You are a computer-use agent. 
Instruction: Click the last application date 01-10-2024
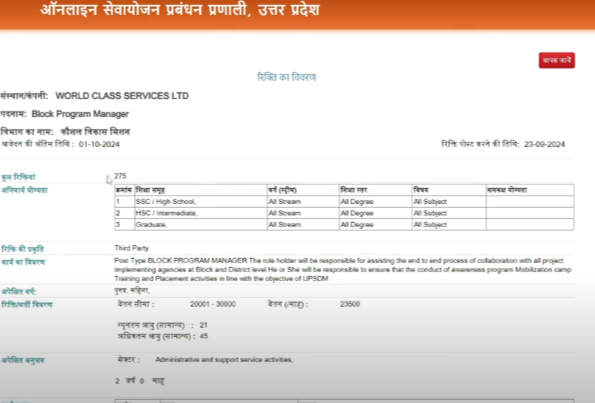[99, 144]
